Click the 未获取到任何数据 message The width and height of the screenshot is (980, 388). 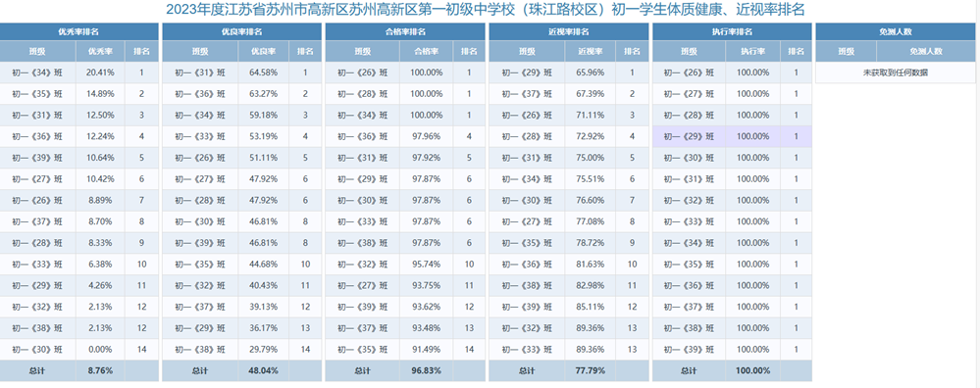pyautogui.click(x=895, y=73)
